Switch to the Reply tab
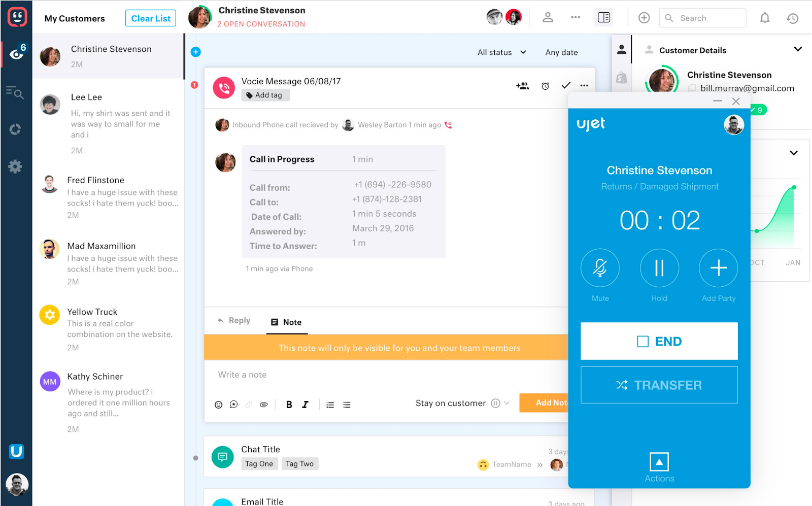The height and width of the screenshot is (506, 812). (x=234, y=321)
